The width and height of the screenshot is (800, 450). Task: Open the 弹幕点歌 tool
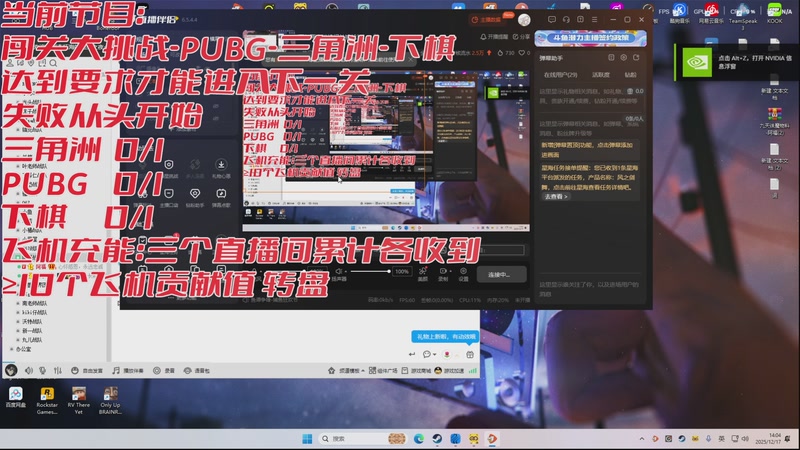click(x=221, y=197)
